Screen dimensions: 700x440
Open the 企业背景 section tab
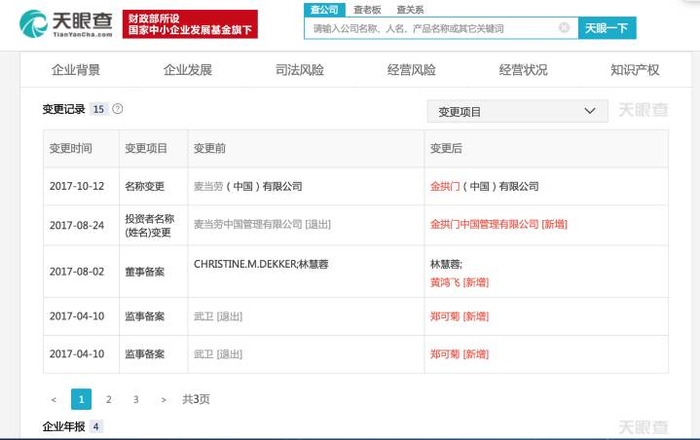pyautogui.click(x=76, y=70)
